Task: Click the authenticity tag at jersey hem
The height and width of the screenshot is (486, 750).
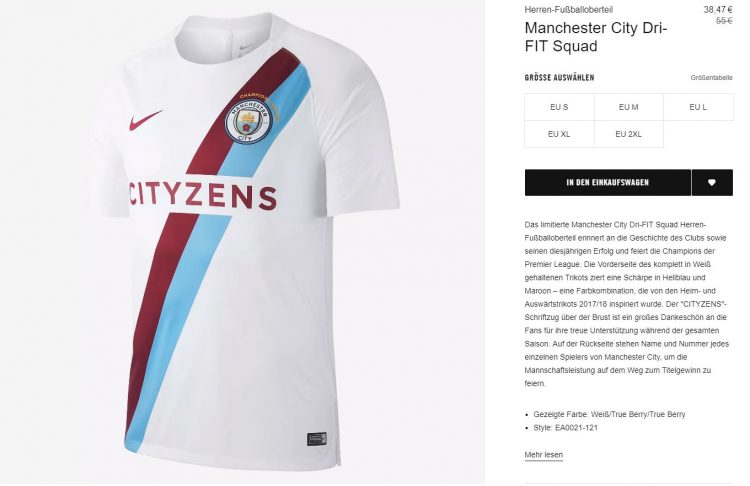Action: [x=317, y=439]
